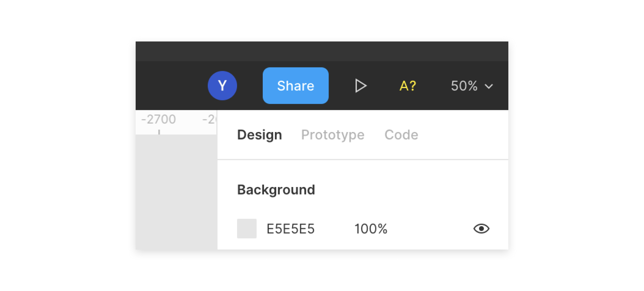The width and height of the screenshot is (644, 291).
Task: Open the E5E5E5 background color swatch
Action: click(247, 228)
